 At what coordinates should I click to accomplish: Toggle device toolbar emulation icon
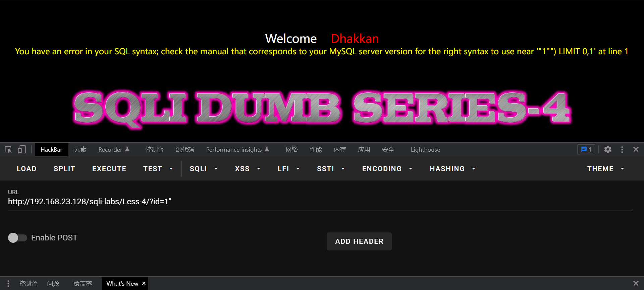[x=22, y=150]
